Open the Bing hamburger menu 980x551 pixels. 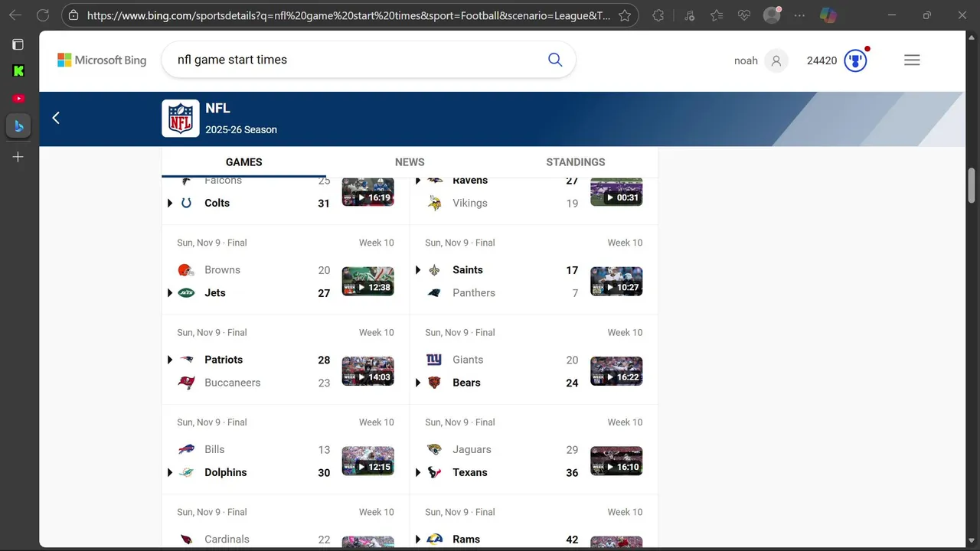(x=912, y=60)
